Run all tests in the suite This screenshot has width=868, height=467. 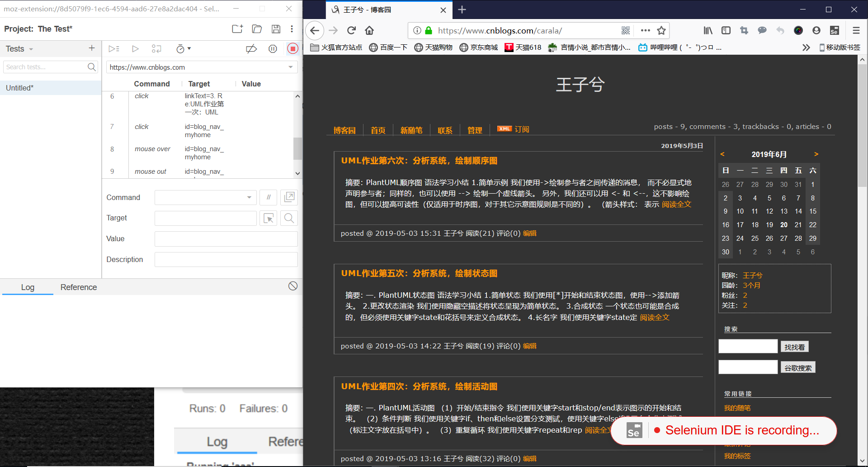(x=114, y=49)
